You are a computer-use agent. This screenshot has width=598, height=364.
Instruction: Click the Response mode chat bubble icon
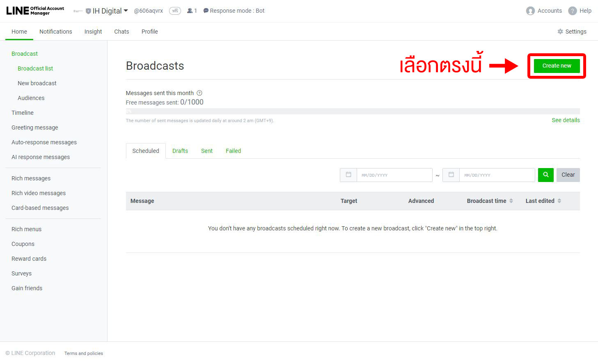click(x=206, y=11)
